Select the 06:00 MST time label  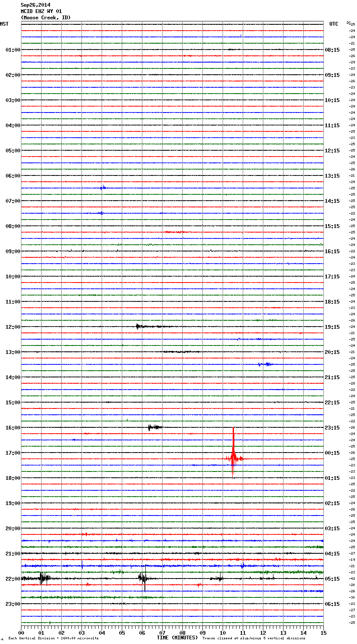pos(13,176)
